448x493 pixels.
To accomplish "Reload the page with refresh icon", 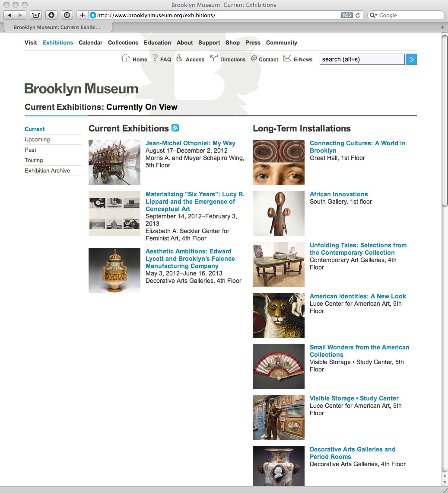I will click(358, 15).
